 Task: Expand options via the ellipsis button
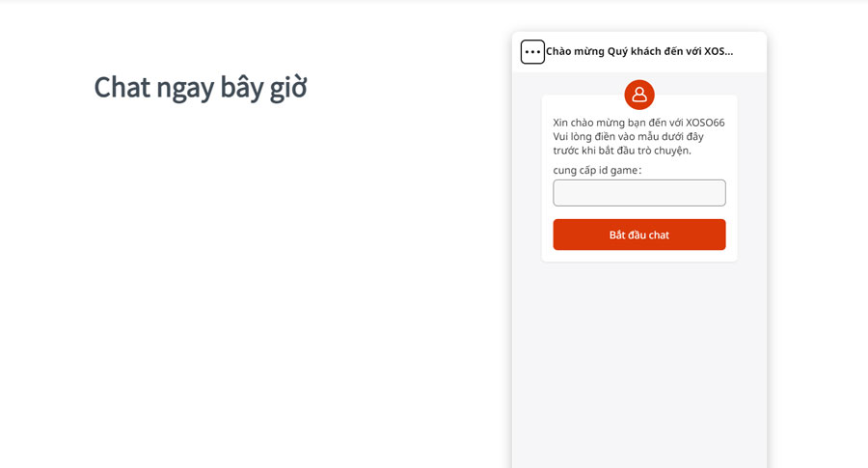pos(532,52)
